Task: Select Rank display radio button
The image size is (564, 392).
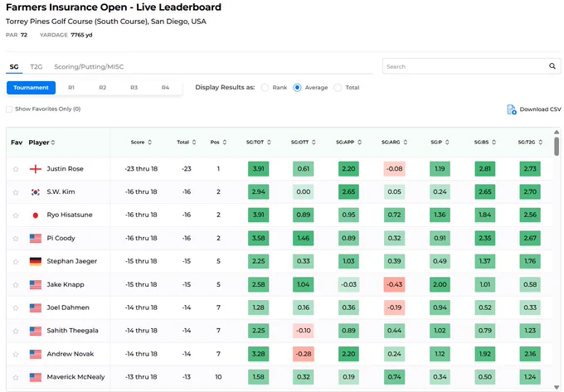Action: click(265, 87)
